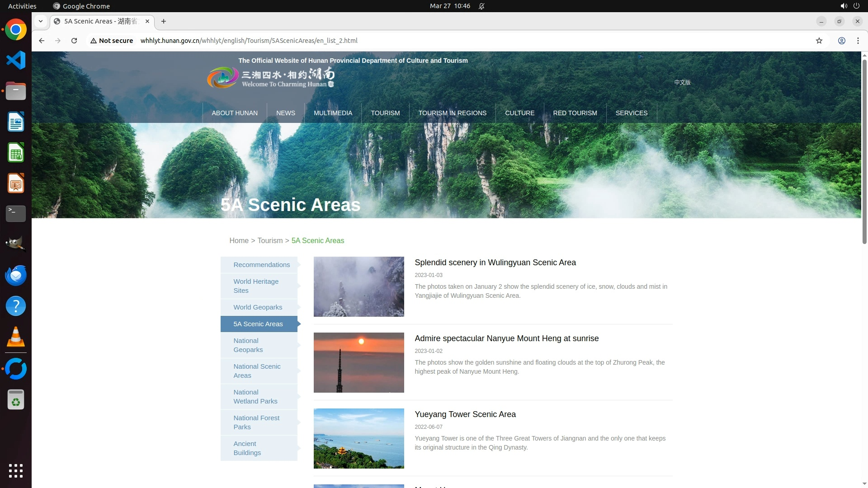Image resolution: width=868 pixels, height=488 pixels.
Task: Click the page vertical scrollbar thumb
Action: coord(864,151)
